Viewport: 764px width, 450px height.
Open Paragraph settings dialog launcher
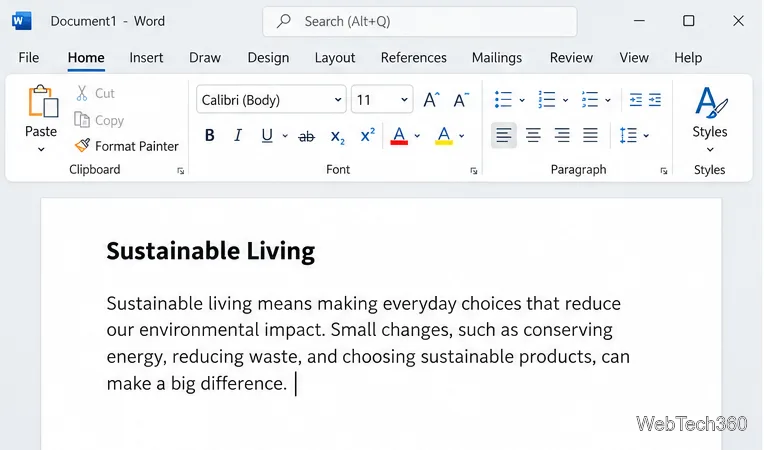(x=664, y=171)
